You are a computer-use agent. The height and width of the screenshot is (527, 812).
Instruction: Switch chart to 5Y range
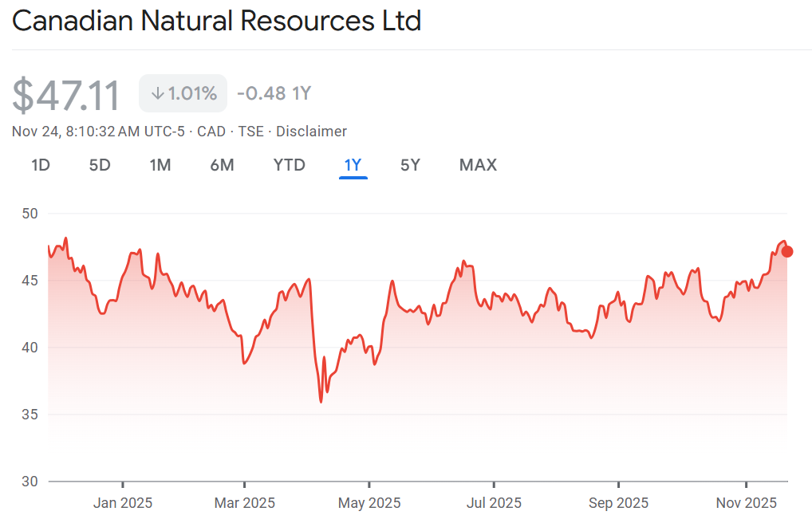pyautogui.click(x=410, y=165)
